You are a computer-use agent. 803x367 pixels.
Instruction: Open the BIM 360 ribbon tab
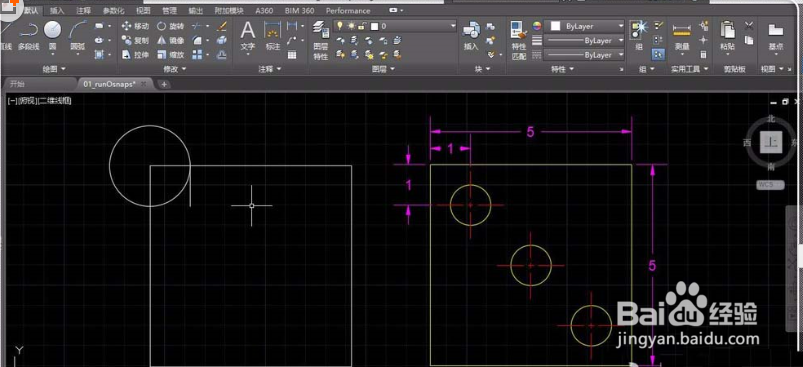301,11
